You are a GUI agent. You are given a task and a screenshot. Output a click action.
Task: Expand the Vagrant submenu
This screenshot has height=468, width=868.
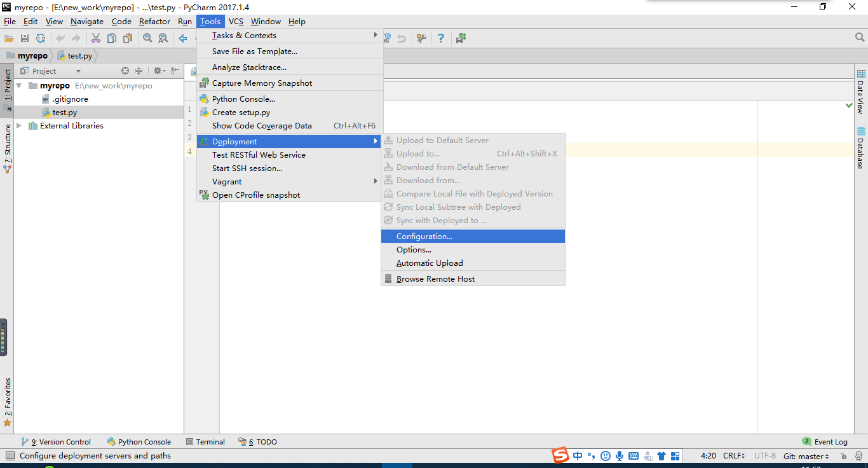point(290,182)
